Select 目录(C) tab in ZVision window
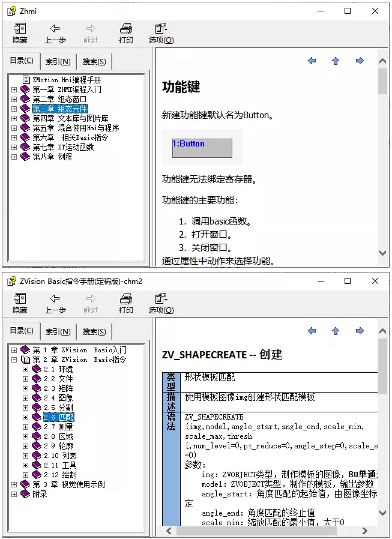392x539 pixels. pos(22,331)
